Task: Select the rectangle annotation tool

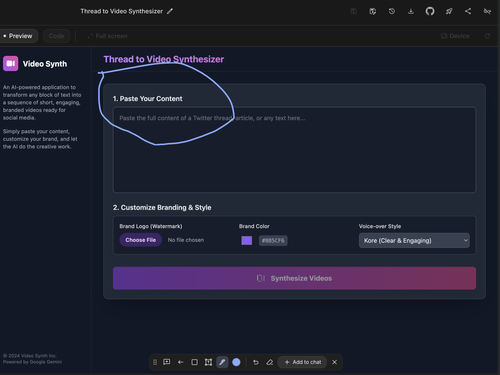Action: click(x=194, y=362)
